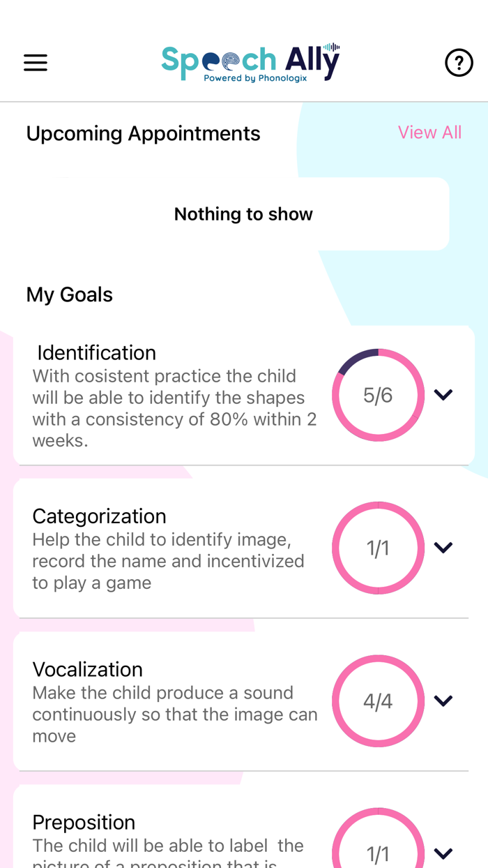
Task: Open View All appointments
Action: click(x=430, y=132)
